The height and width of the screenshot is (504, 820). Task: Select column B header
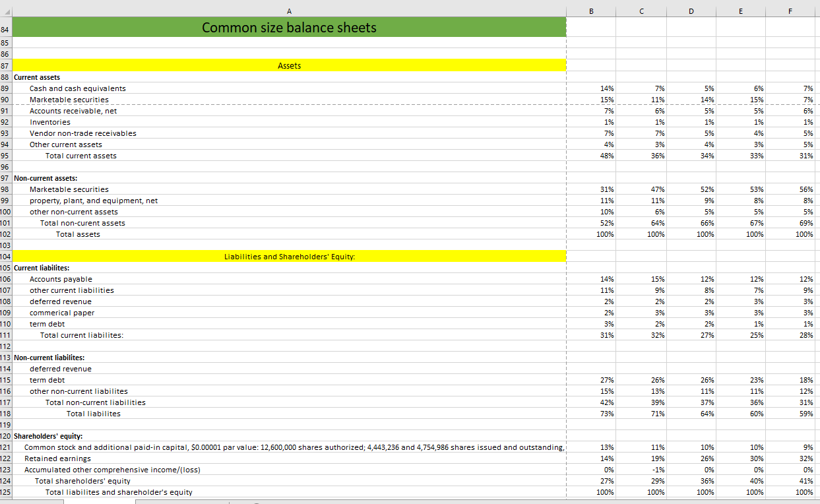[x=590, y=11]
